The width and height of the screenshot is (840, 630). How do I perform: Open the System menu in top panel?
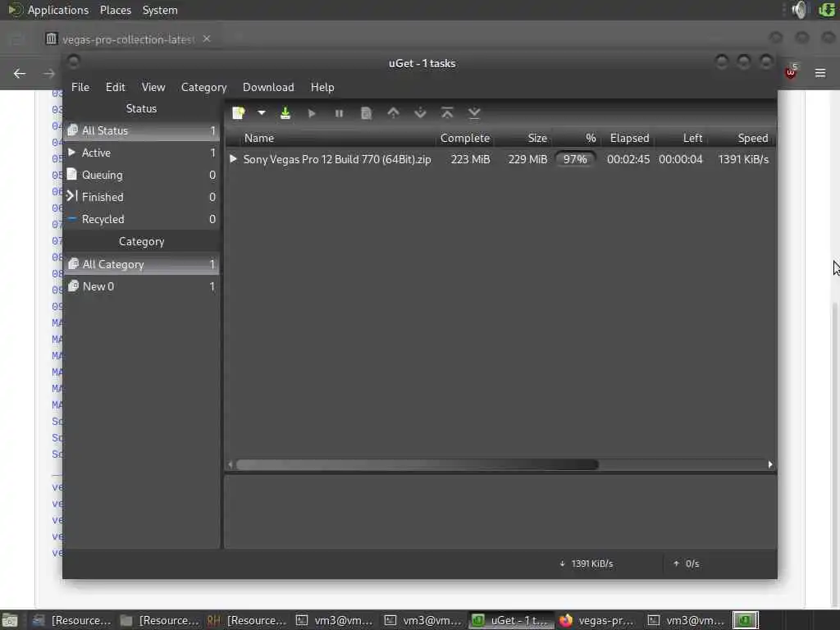[x=160, y=10]
